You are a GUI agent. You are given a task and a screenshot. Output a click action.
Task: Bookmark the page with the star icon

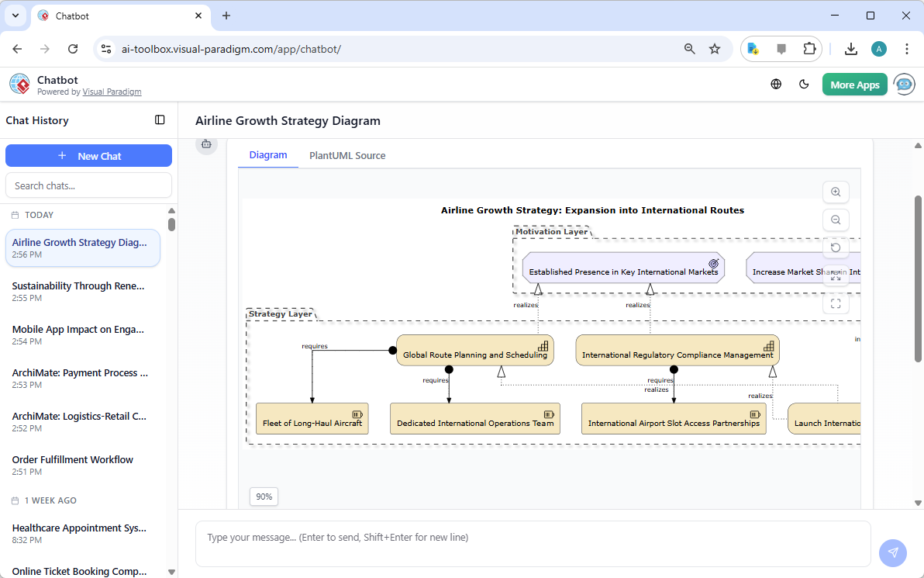714,48
